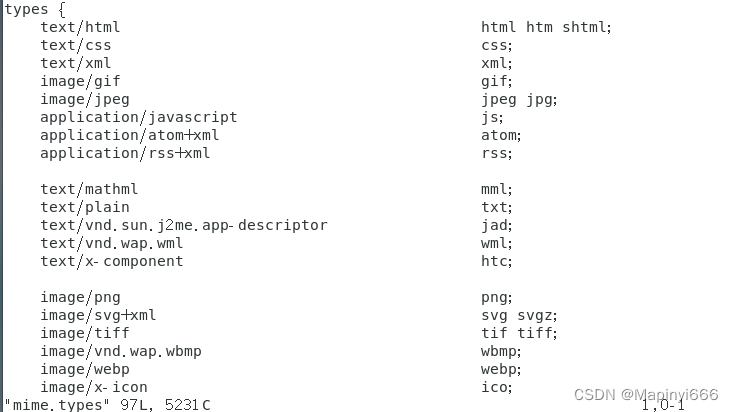Click the text/mathml entry
The image size is (733, 412).
pos(89,189)
